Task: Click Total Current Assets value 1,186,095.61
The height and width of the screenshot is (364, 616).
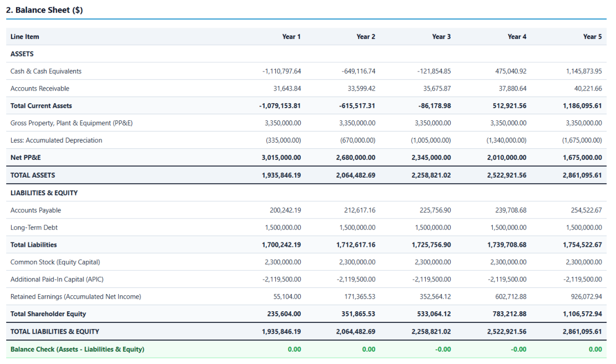Action: (x=582, y=105)
